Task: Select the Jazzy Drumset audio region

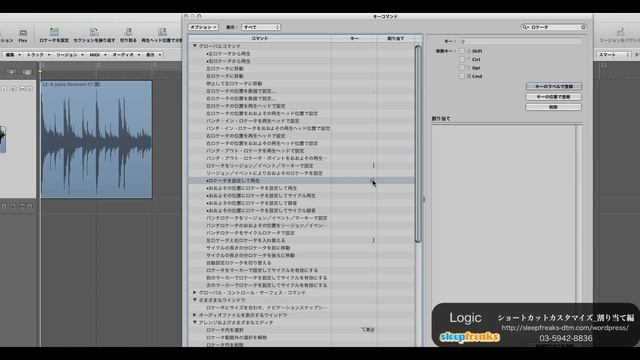Action: [96, 139]
